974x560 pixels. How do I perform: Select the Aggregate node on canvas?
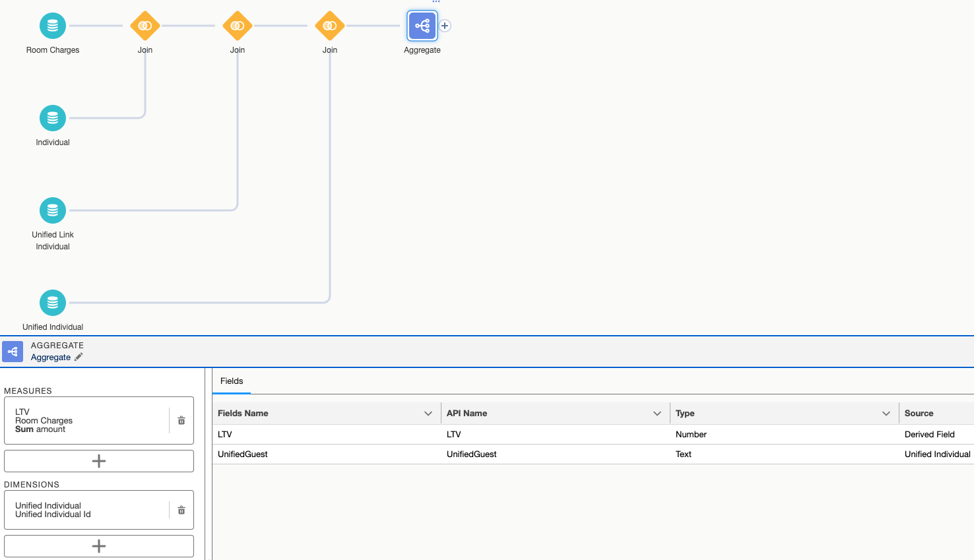tap(422, 26)
